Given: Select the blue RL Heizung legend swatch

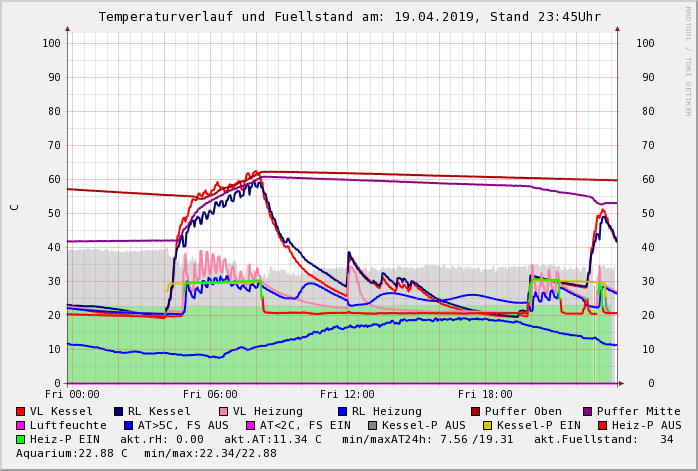Looking at the screenshot, I should pyautogui.click(x=342, y=411).
